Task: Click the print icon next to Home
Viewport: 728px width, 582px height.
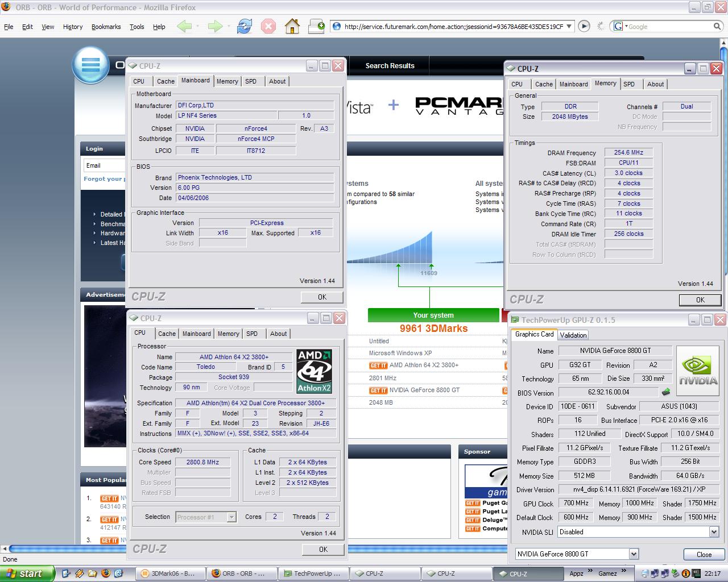Action: 316,26
